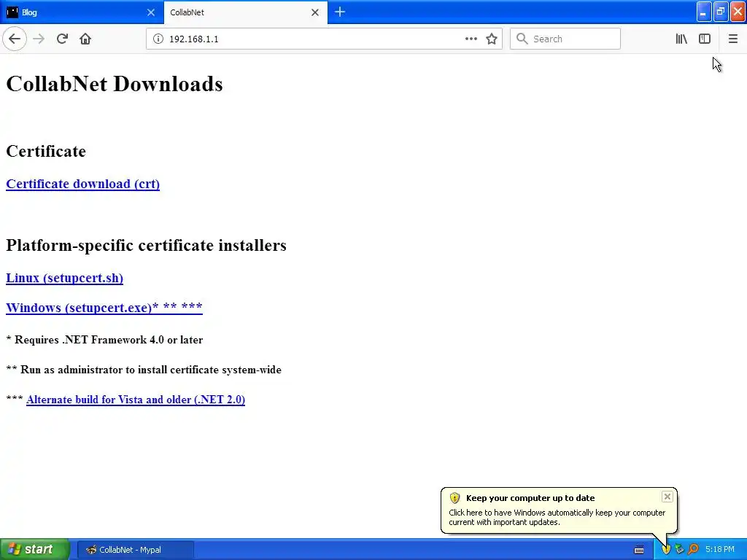Click the orange magnifier tray icon
747x560 pixels.
click(x=693, y=550)
